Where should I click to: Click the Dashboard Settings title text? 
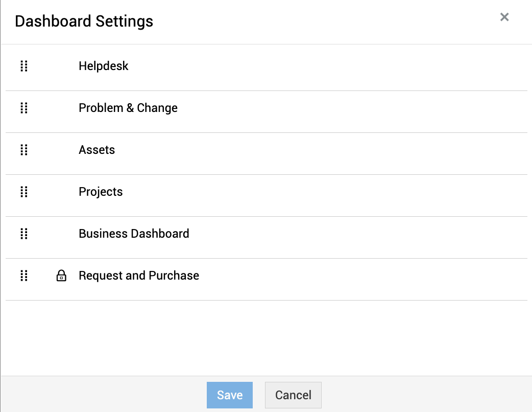(84, 21)
